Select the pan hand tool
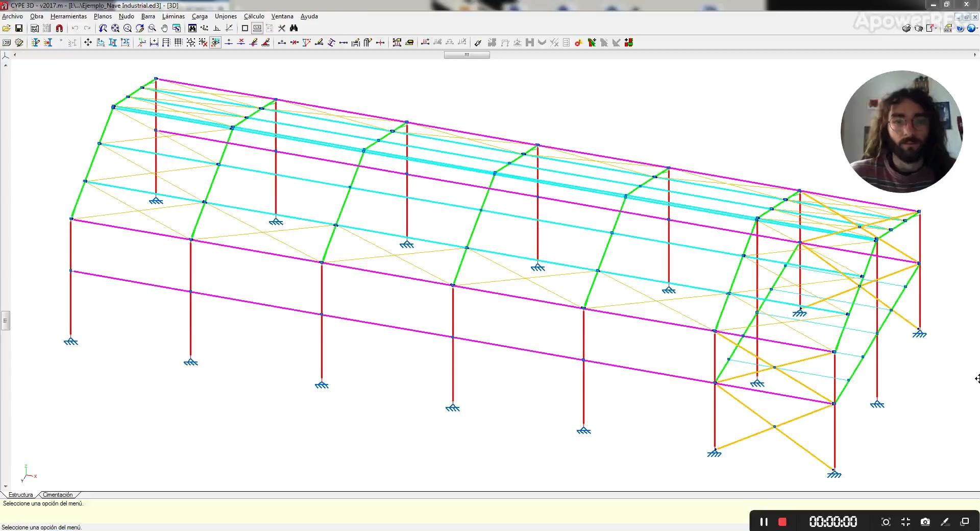Screen dimensions: 980x531 pyautogui.click(x=164, y=29)
